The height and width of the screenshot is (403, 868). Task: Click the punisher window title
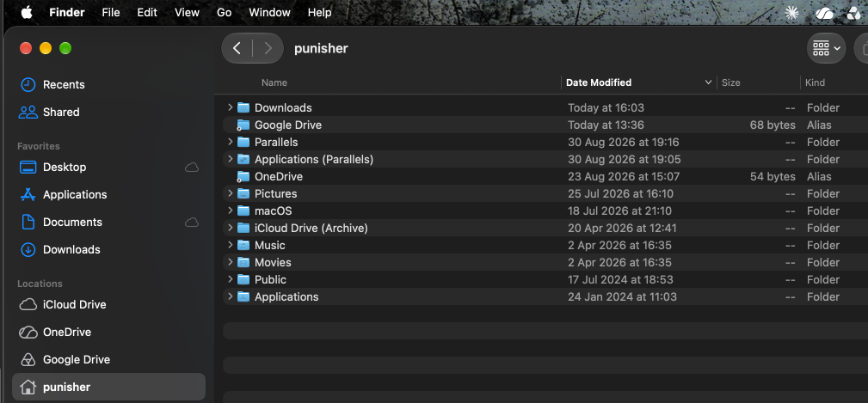point(321,49)
